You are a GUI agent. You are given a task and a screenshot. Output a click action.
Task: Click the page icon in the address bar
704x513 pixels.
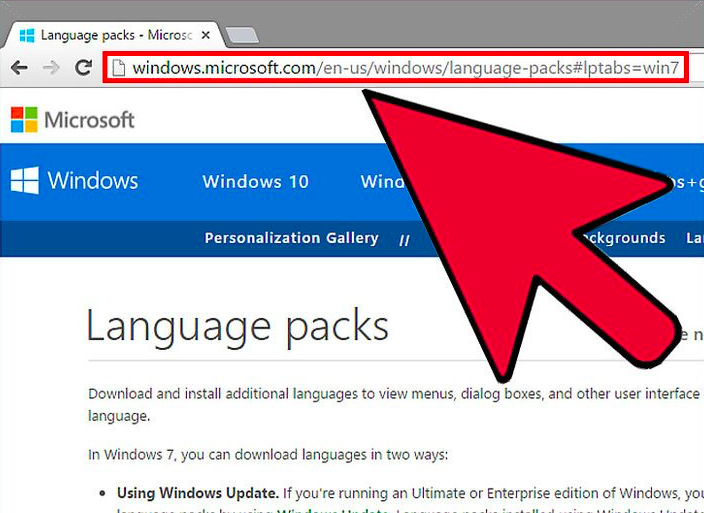[x=119, y=68]
